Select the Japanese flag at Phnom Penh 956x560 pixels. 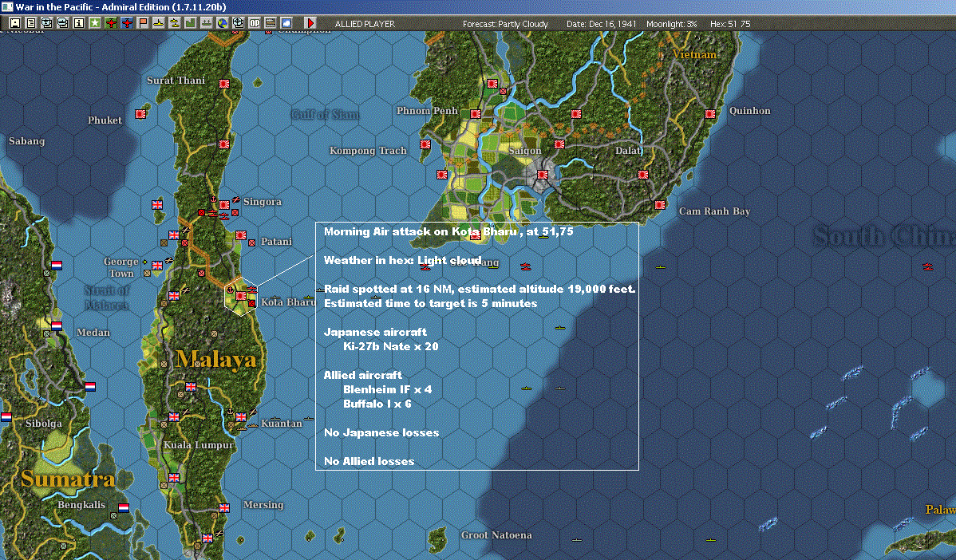tap(475, 114)
